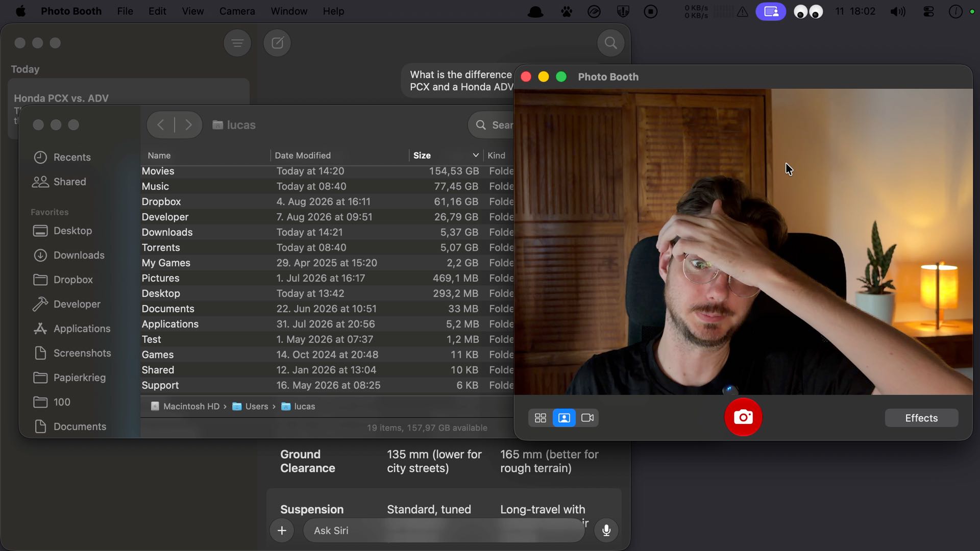Open the paw print menu bar icon
This screenshot has width=980, height=551.
[x=567, y=11]
